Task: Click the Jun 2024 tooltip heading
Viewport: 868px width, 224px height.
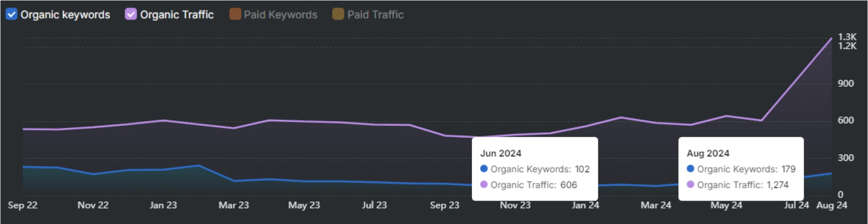Action: point(501,153)
